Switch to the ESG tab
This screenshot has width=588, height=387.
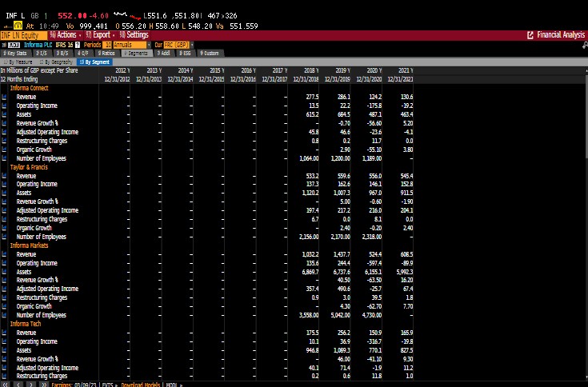185,54
